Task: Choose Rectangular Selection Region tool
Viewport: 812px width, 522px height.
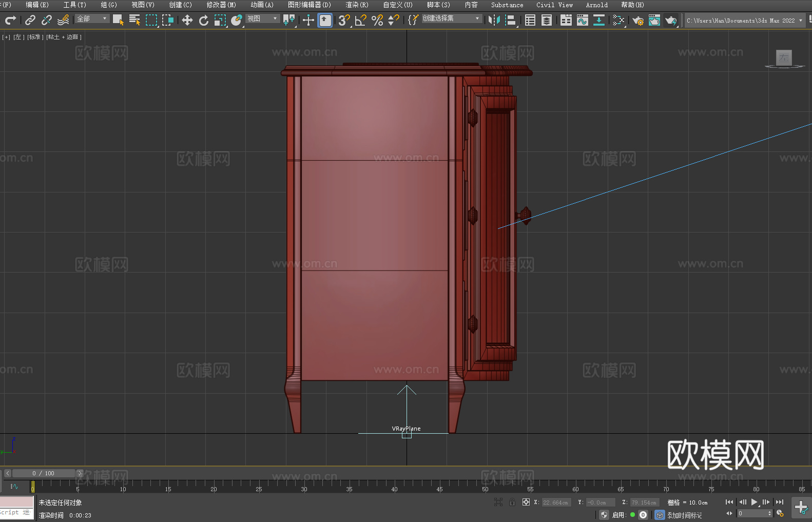Action: [x=151, y=20]
